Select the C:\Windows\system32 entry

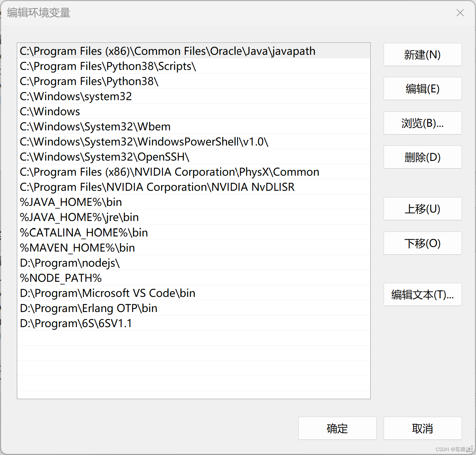(75, 96)
